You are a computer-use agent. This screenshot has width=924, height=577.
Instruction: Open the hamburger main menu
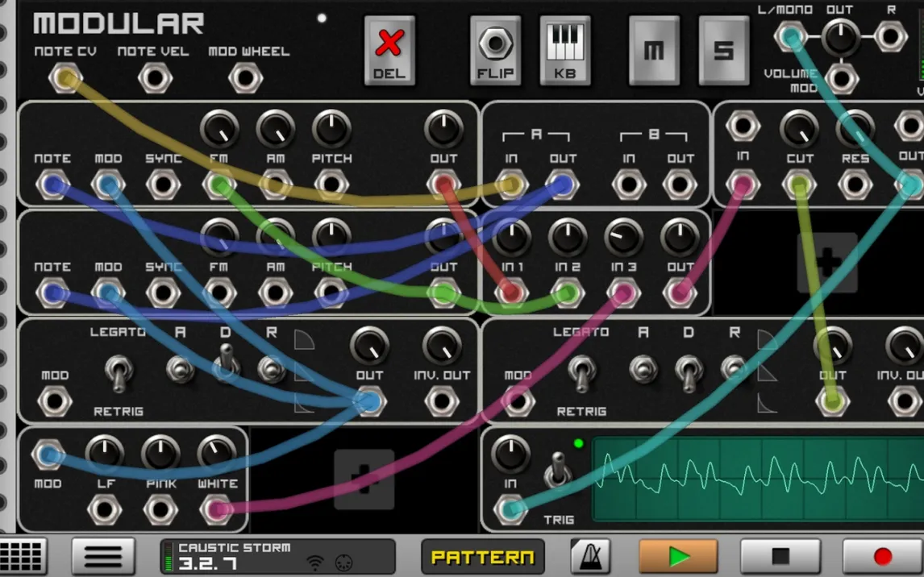tap(103, 556)
